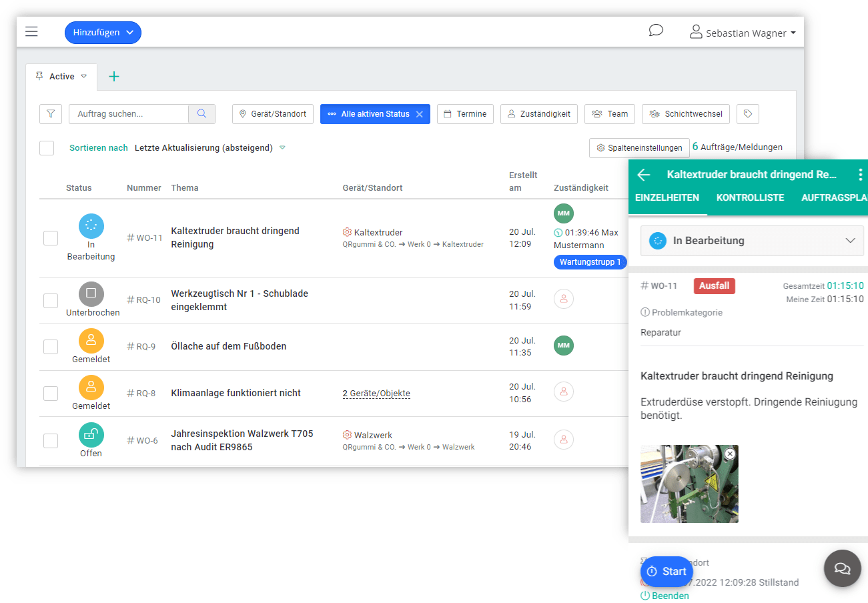Screen dimensions: 868x603
Task: Click the search magnifier icon
Action: [x=201, y=113]
